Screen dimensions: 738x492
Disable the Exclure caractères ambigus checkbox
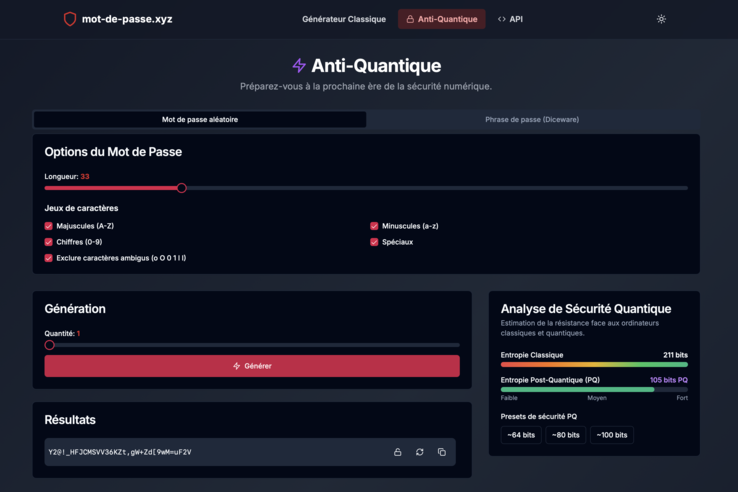coord(49,258)
